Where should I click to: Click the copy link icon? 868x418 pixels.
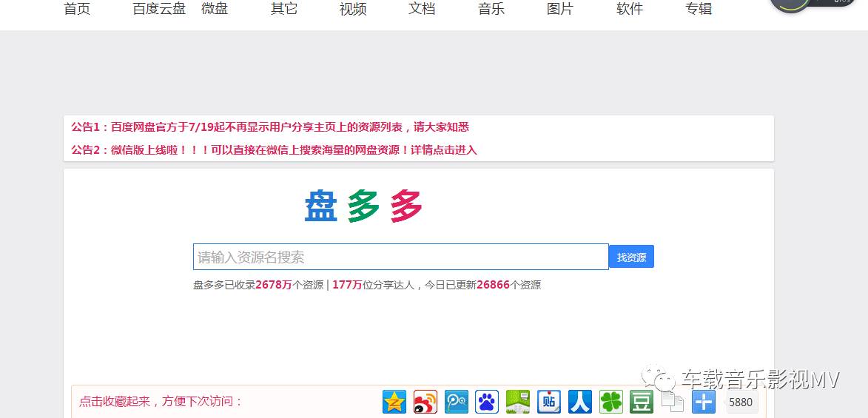tap(673, 402)
